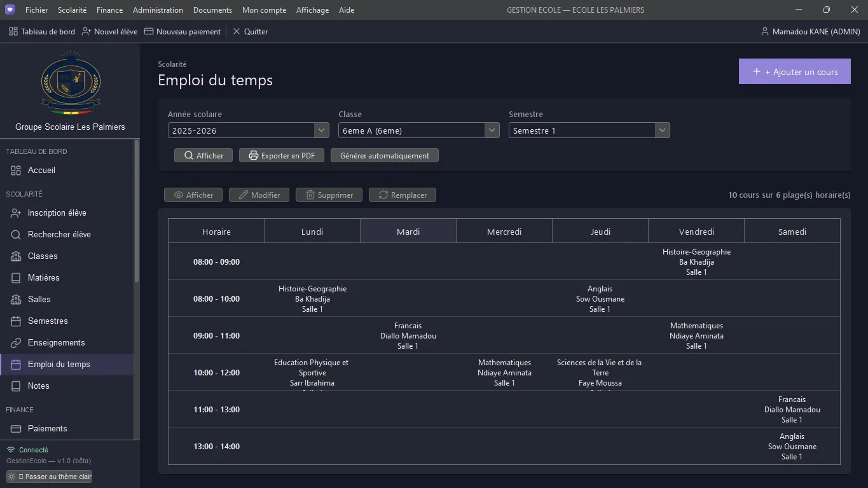The height and width of the screenshot is (488, 868).
Task: Open the Affichage menu
Action: point(312,10)
